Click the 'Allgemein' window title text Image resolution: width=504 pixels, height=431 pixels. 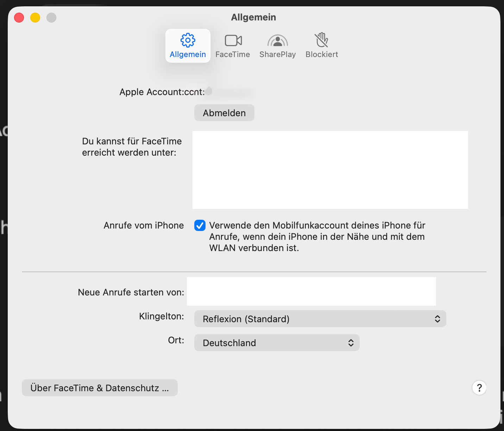pyautogui.click(x=253, y=17)
